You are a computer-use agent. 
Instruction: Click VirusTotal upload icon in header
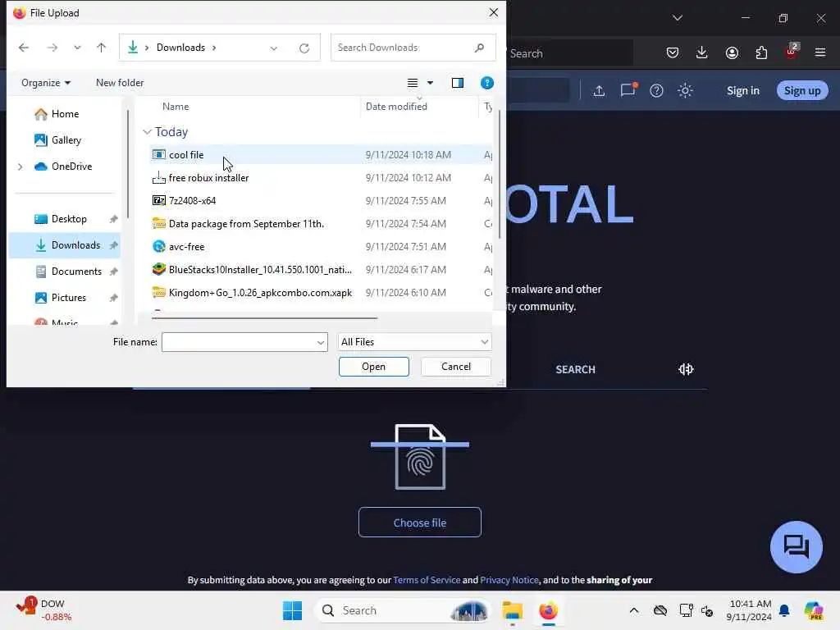point(599,91)
